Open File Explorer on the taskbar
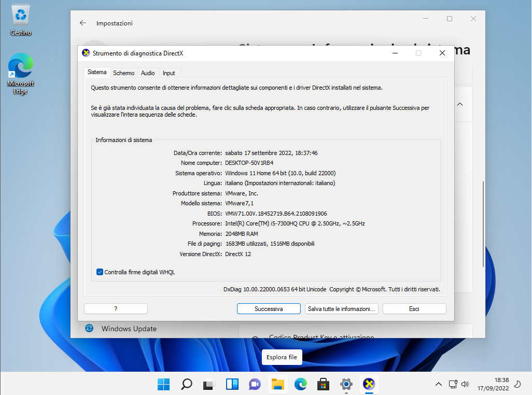 (x=277, y=384)
